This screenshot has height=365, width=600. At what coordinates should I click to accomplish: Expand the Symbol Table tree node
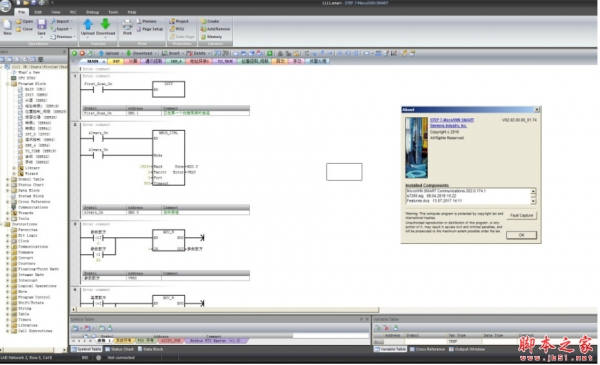point(8,179)
